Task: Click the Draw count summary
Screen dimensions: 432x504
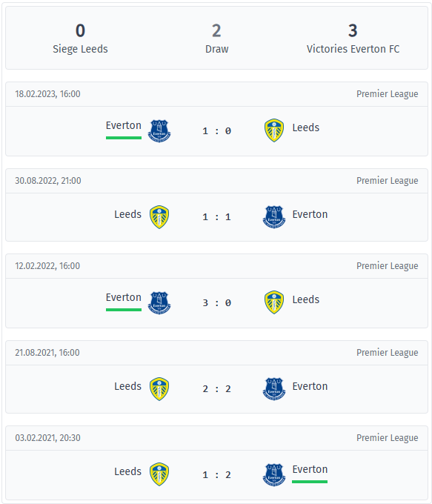Action: tap(216, 31)
